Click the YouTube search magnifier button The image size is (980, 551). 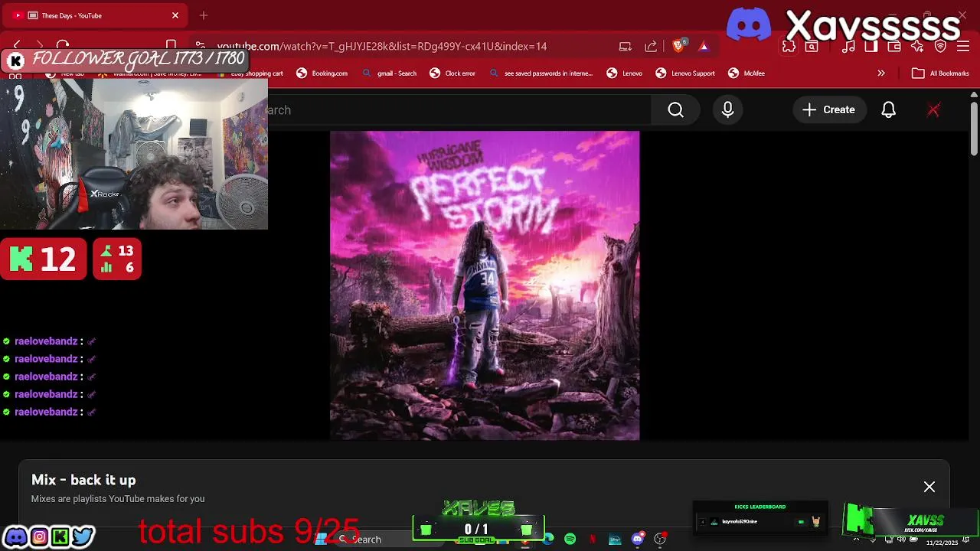tap(675, 110)
